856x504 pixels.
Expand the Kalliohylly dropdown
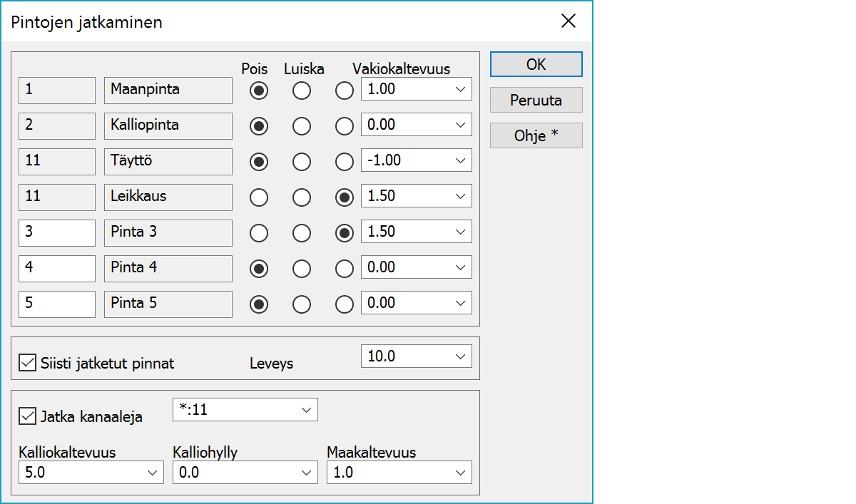point(305,473)
